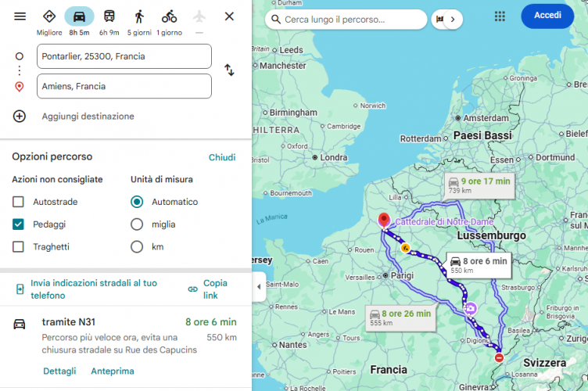Click the Amsterdam city label on map

click(x=486, y=118)
